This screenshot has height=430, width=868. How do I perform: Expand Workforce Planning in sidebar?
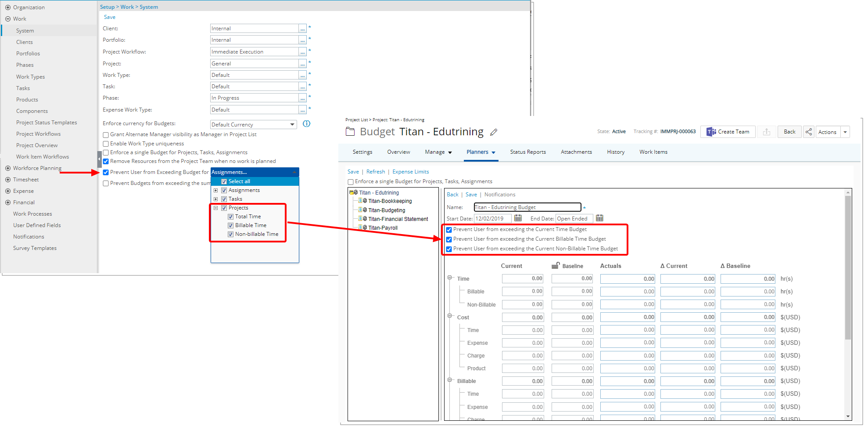(x=8, y=168)
